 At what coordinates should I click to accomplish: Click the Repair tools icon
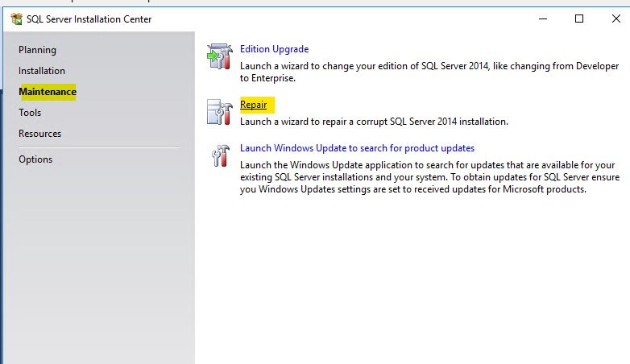click(220, 112)
